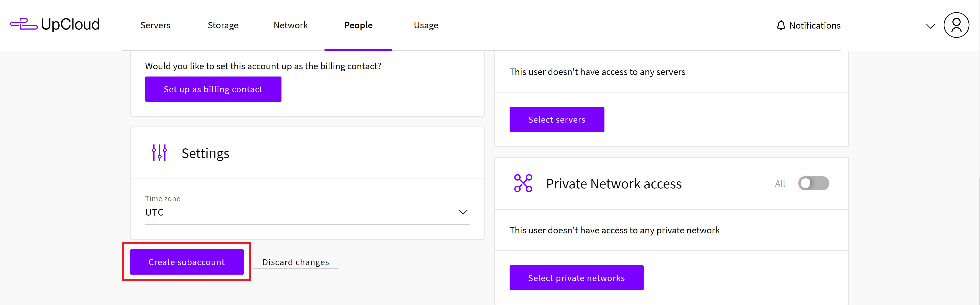The height and width of the screenshot is (305, 980).
Task: Click Create subaccount button
Action: (186, 262)
